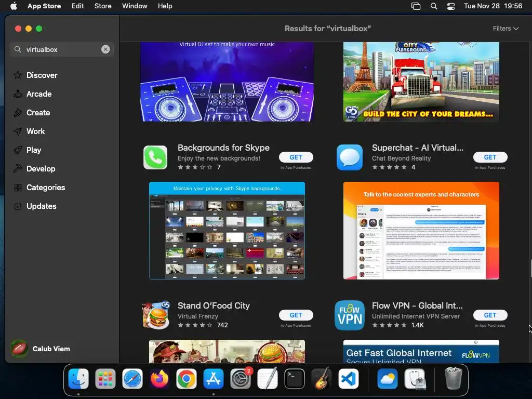Get the Superchat AI Virtual app
Viewport: 532px width, 399px height.
click(x=490, y=157)
